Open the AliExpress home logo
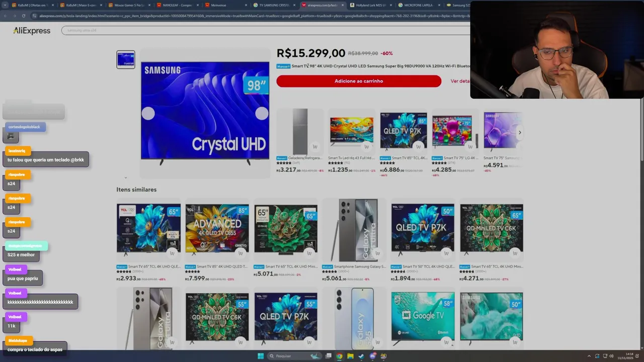 32,31
